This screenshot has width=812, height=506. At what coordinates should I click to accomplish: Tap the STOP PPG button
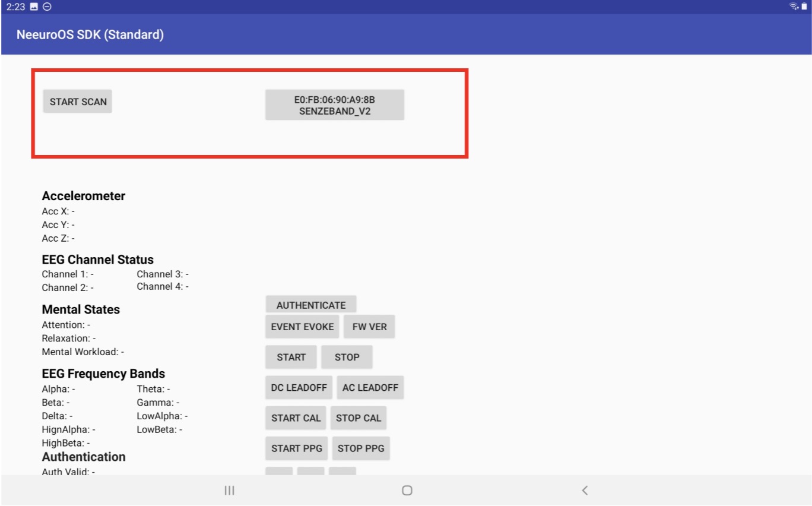click(x=361, y=448)
